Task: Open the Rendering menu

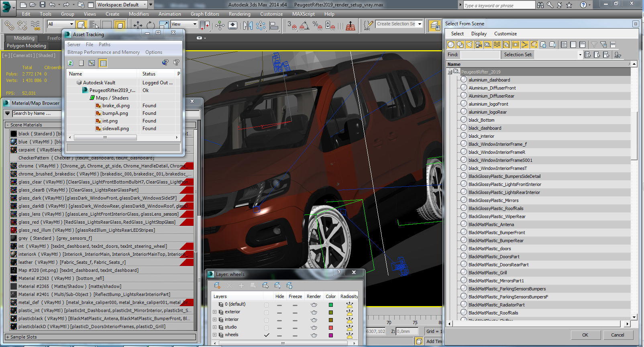Action: pos(239,14)
